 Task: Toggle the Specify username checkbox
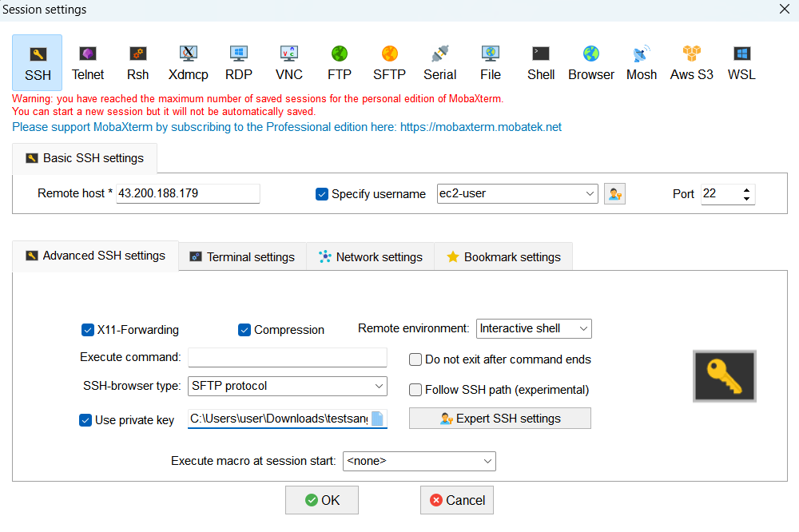(321, 194)
